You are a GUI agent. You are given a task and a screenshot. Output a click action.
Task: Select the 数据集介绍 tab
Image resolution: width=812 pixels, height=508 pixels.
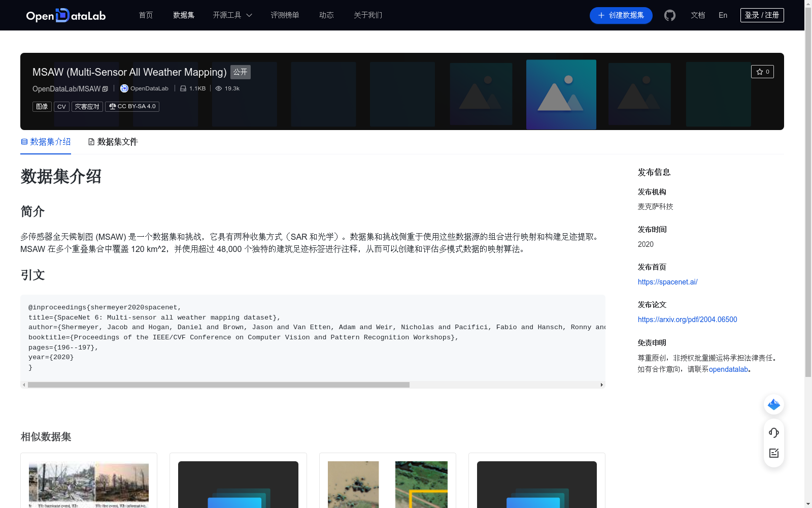(46, 142)
